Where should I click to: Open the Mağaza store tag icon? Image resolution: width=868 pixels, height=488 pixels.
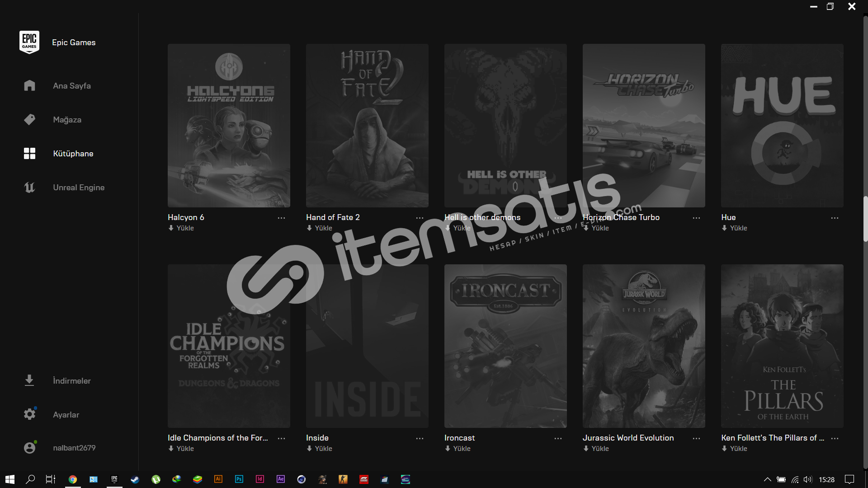click(29, 119)
